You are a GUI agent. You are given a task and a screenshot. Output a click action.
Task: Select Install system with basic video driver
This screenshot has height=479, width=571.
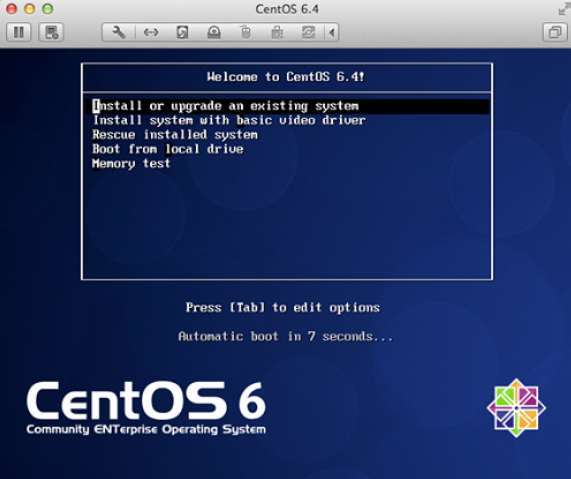pyautogui.click(x=229, y=120)
